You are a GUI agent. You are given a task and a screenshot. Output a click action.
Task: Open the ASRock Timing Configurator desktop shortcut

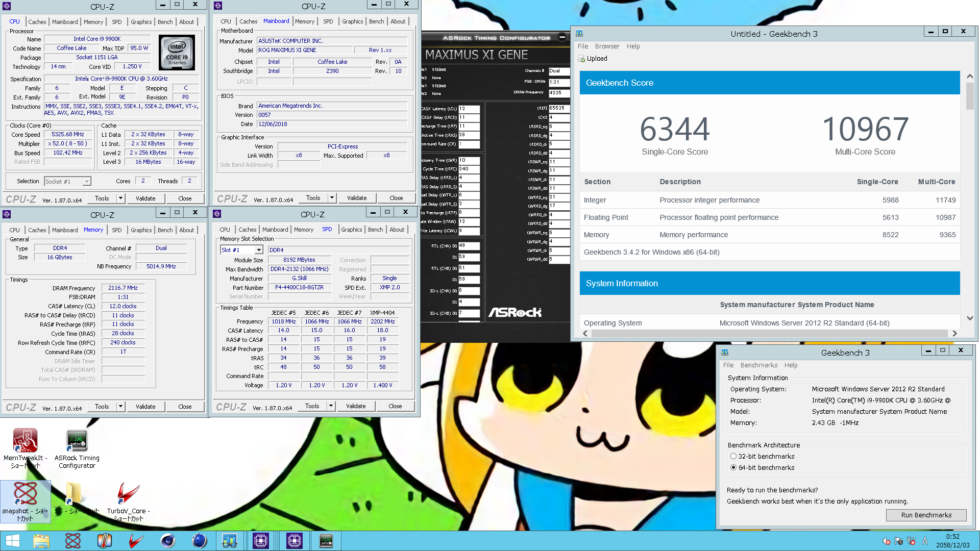pyautogui.click(x=77, y=448)
